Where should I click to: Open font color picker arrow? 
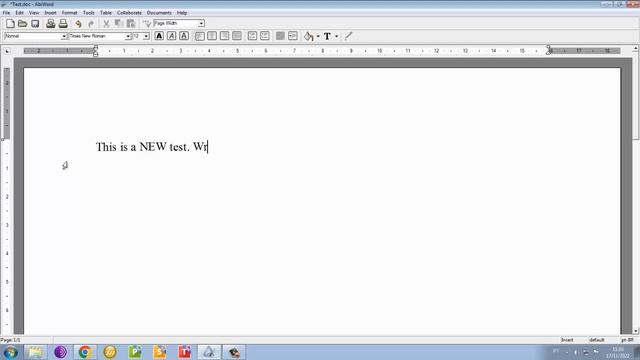(336, 36)
